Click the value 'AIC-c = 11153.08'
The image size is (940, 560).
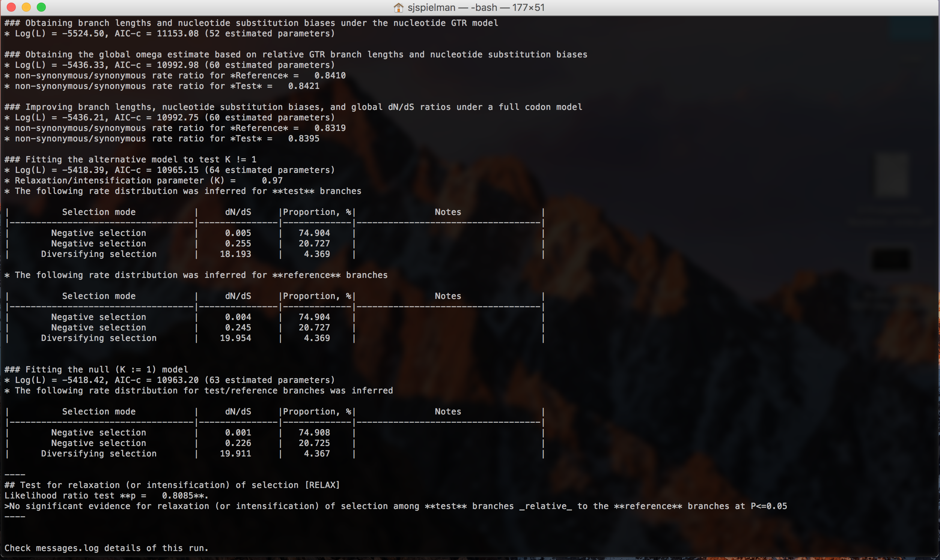tap(157, 34)
